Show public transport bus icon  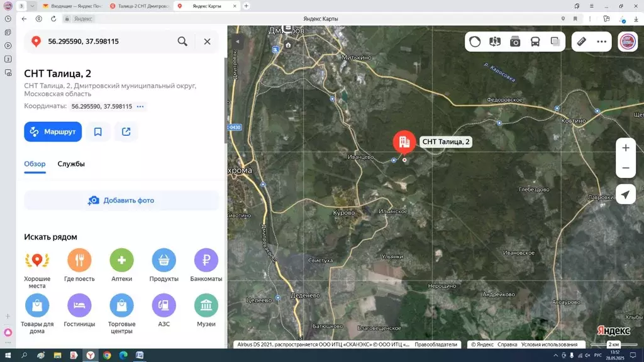pos(535,41)
